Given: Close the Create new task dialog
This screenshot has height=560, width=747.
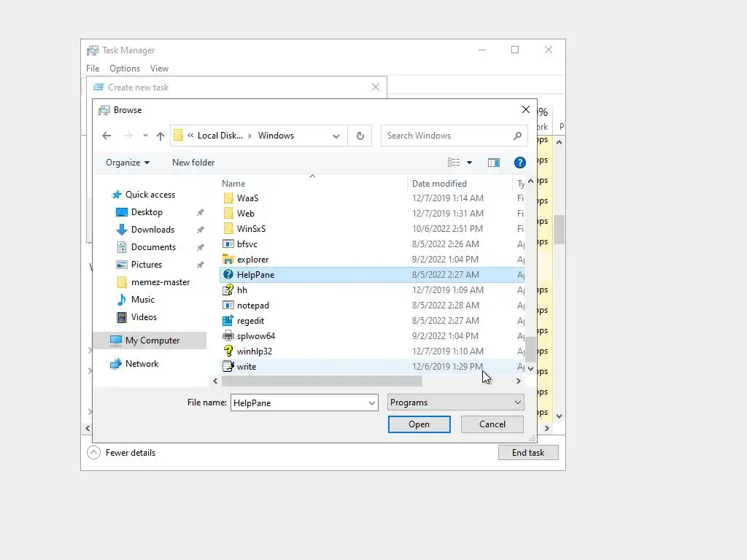Looking at the screenshot, I should pyautogui.click(x=376, y=87).
